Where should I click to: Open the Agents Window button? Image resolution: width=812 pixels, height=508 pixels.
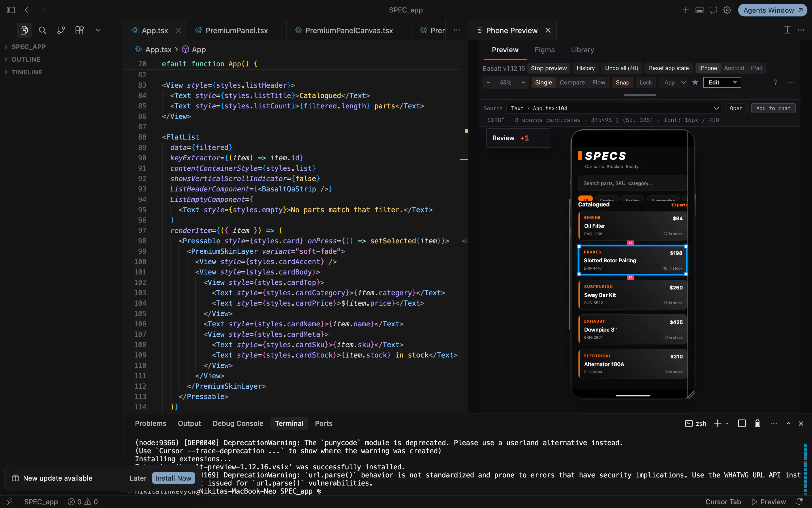(x=772, y=10)
